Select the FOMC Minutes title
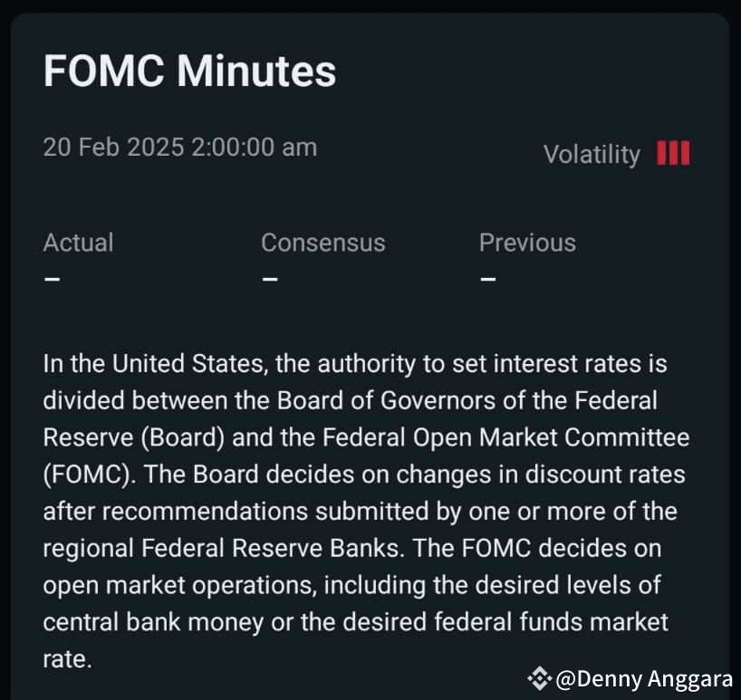 click(x=189, y=71)
